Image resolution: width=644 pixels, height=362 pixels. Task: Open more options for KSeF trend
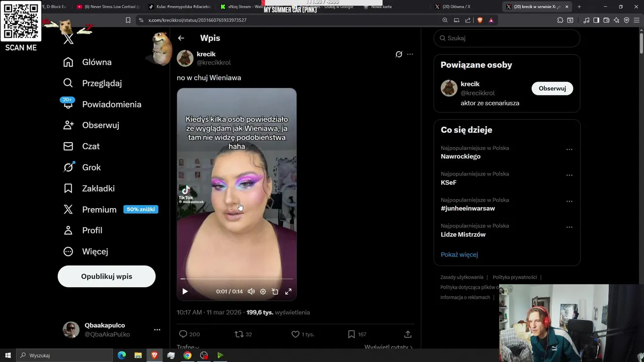570,175
